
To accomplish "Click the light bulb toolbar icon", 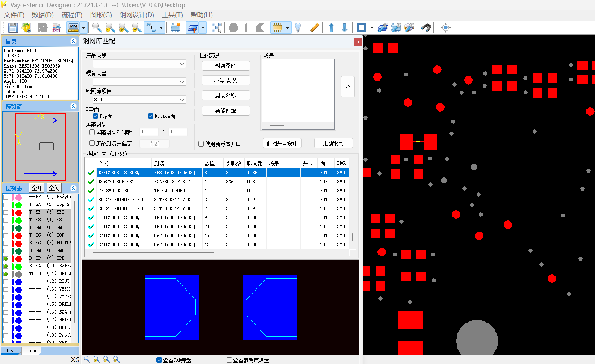I will click(x=298, y=28).
